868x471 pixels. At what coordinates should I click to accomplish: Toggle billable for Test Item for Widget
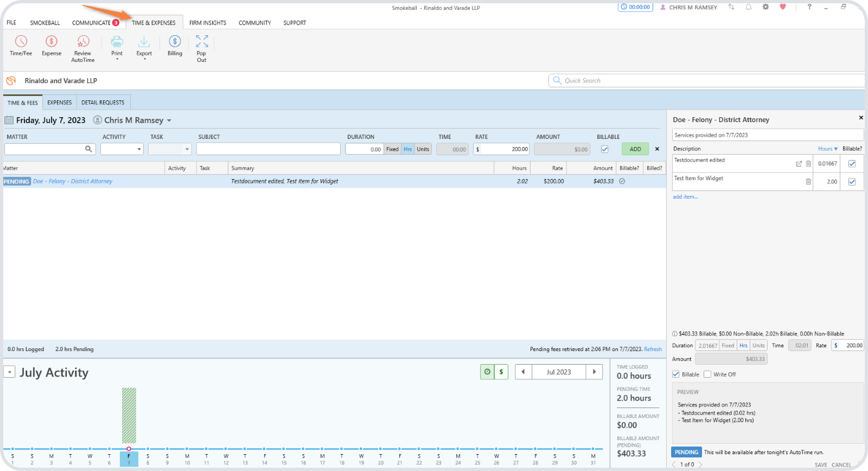point(852,182)
